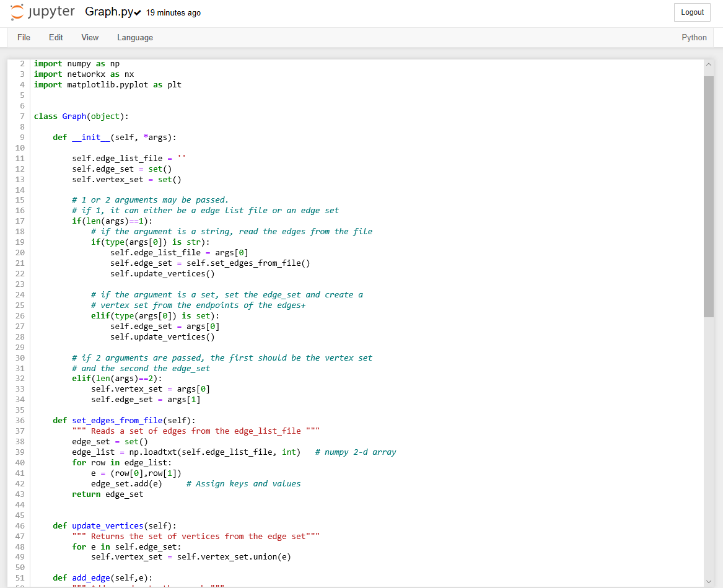Click the 'def update_vertices(self):' line
Screen dimensions: 723x588
[x=115, y=526]
